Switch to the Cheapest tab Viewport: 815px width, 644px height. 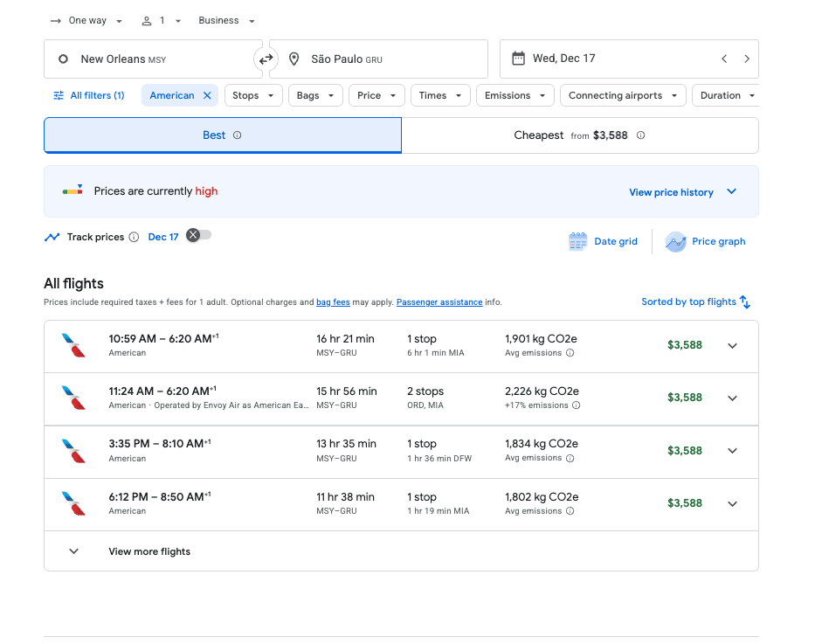pos(579,135)
